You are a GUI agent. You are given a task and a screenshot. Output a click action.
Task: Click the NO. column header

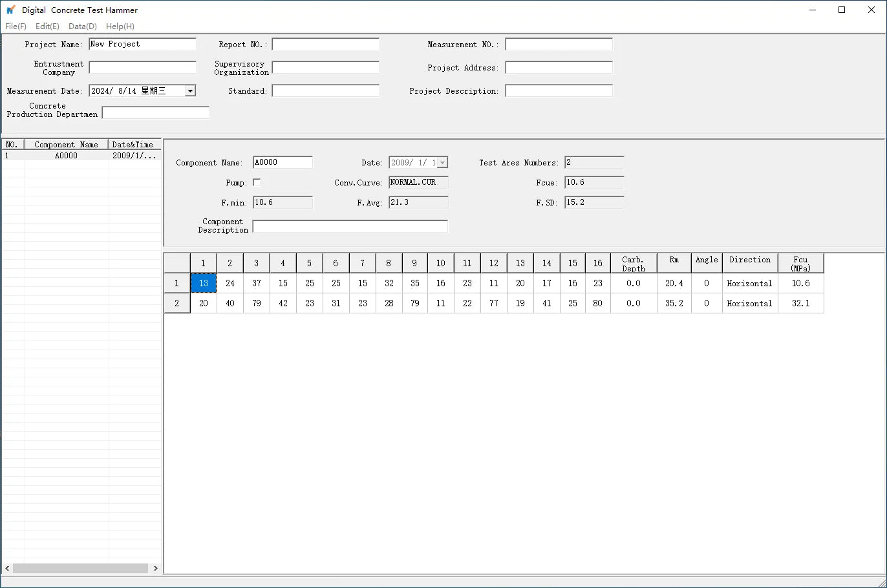[x=12, y=145]
